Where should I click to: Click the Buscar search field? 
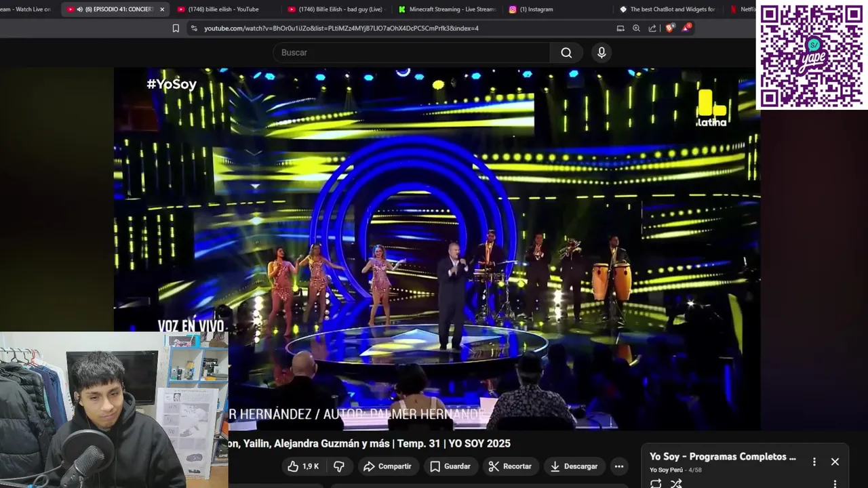[x=412, y=53]
